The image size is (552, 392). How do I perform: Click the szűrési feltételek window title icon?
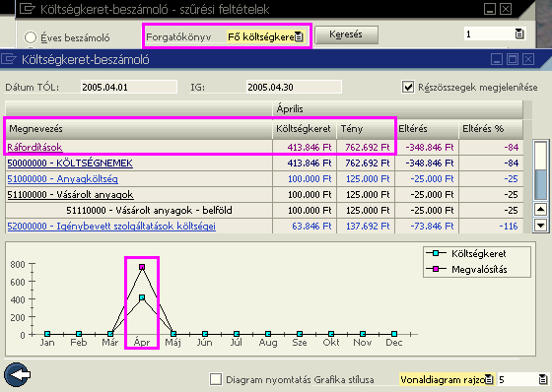(x=28, y=9)
